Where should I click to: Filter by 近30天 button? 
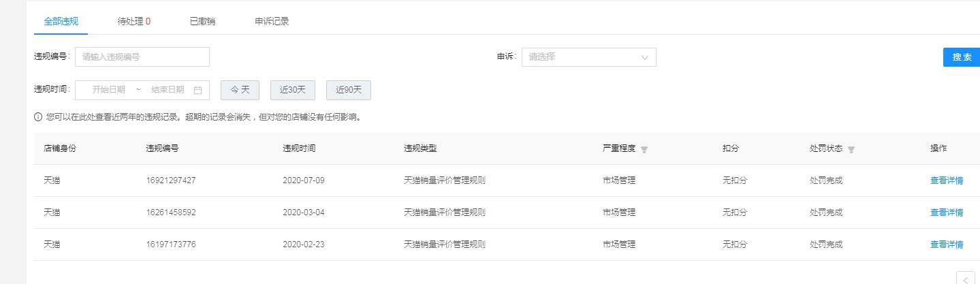click(293, 90)
